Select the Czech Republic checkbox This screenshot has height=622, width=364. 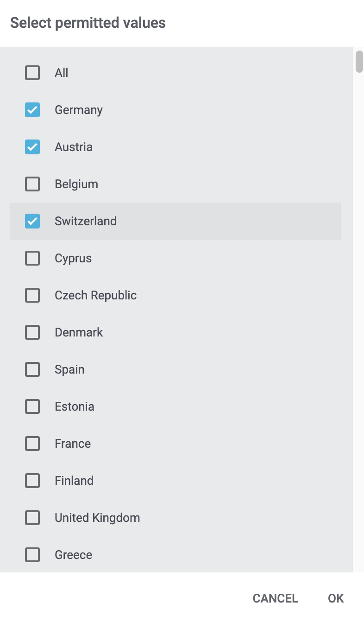click(32, 295)
